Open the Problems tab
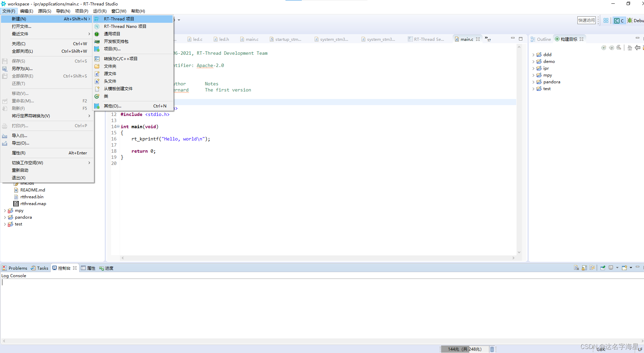This screenshot has width=644, height=353. click(15, 268)
